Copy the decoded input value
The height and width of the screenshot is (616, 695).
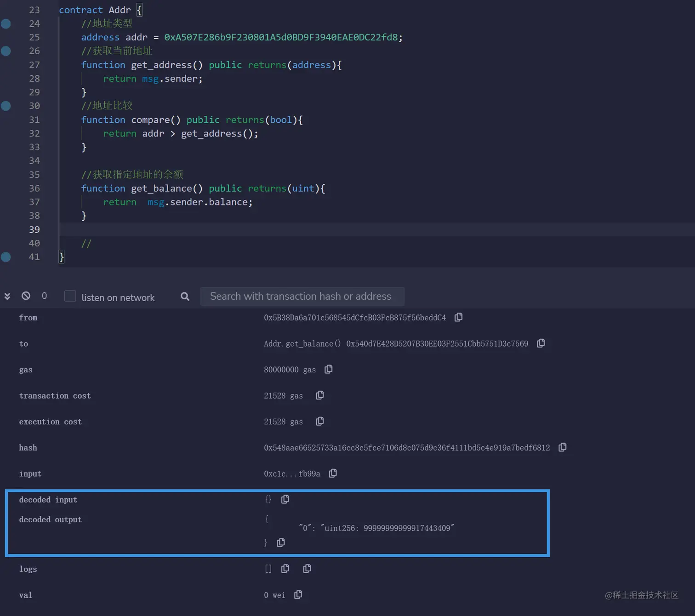(x=285, y=499)
